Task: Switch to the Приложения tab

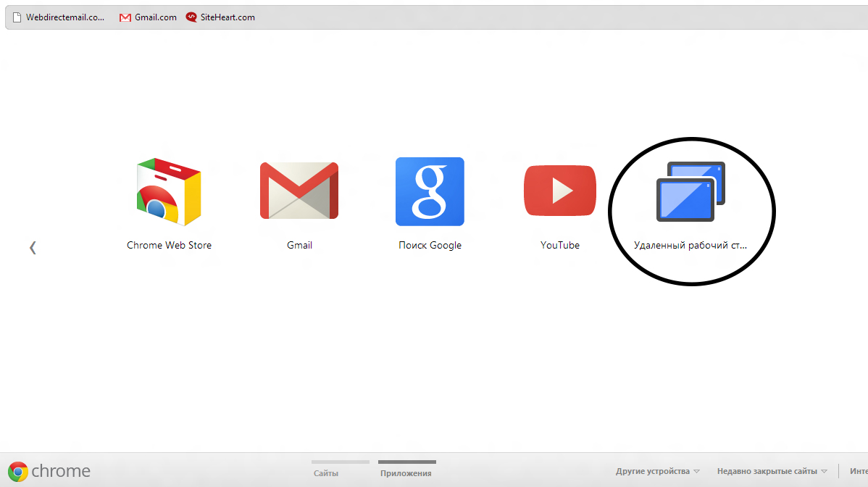Action: 406,473
